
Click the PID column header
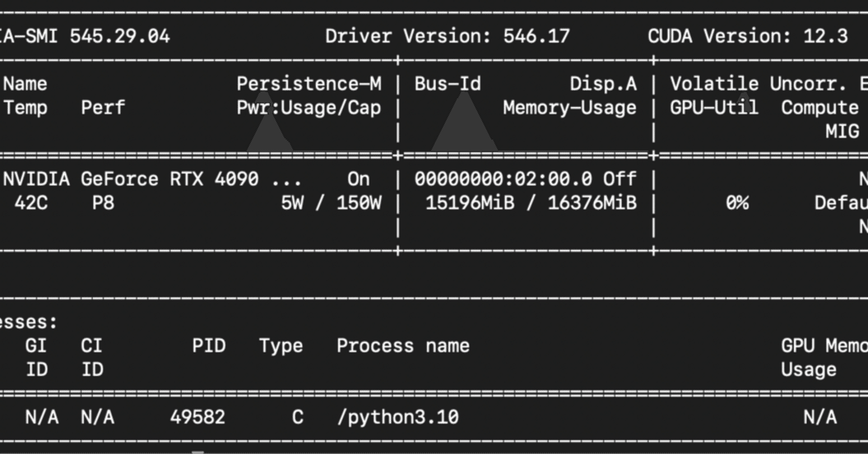pyautogui.click(x=210, y=346)
